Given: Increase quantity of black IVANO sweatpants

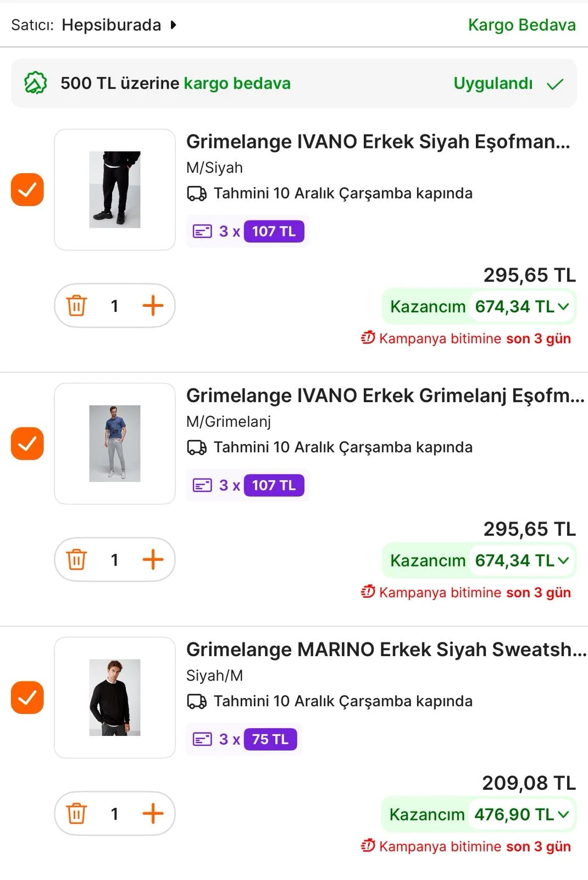Looking at the screenshot, I should pyautogui.click(x=153, y=306).
